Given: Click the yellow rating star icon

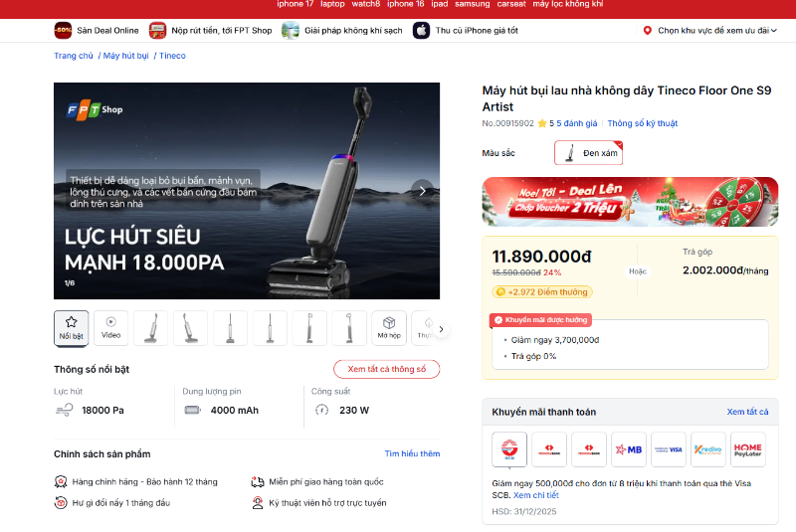Looking at the screenshot, I should [542, 123].
